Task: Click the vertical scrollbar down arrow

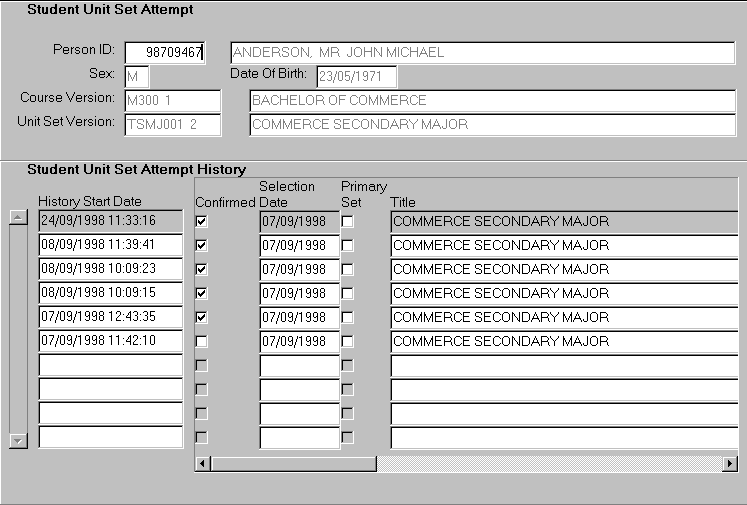Action: [x=16, y=440]
